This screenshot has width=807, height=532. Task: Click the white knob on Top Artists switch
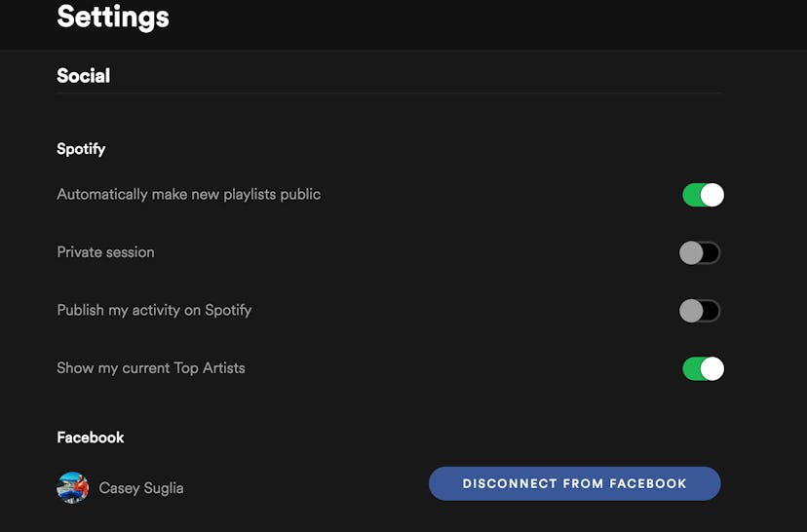pos(712,368)
